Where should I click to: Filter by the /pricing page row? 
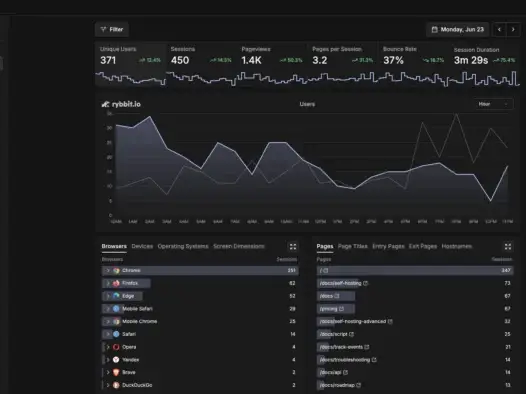[415, 309]
